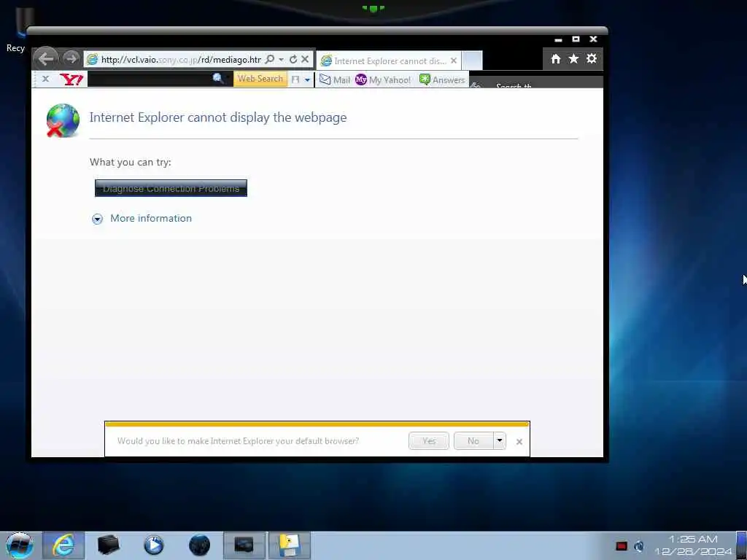747x560 pixels.
Task: Go forward with the forward arrow button
Action: (71, 58)
